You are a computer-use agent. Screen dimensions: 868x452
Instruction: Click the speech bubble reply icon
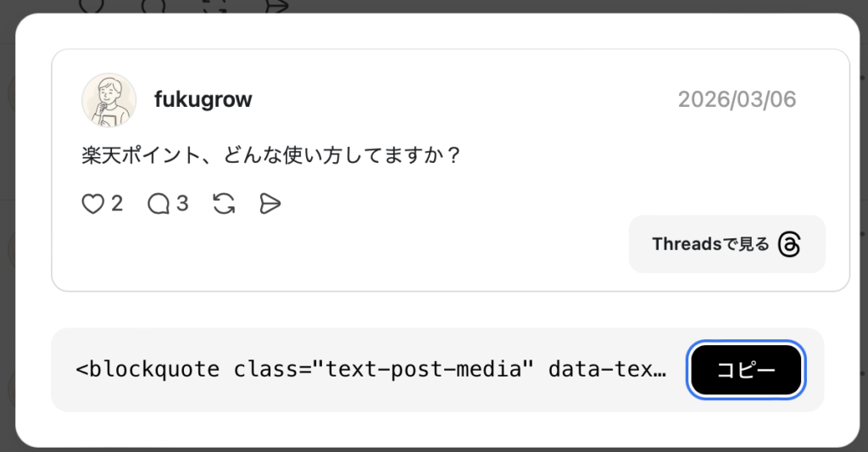pos(159,204)
